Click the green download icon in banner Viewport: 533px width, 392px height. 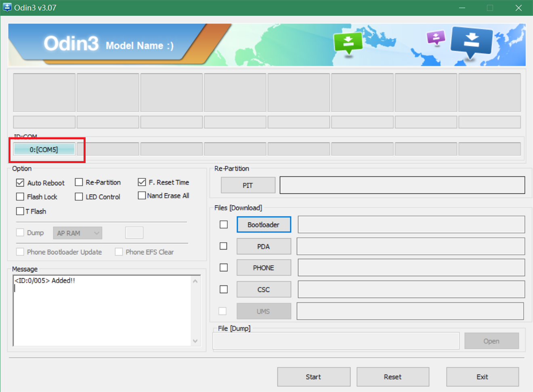coord(348,42)
